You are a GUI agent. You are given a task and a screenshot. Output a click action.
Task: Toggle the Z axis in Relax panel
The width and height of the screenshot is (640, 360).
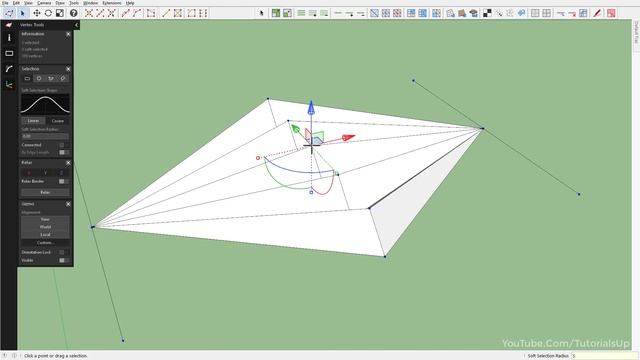click(61, 173)
